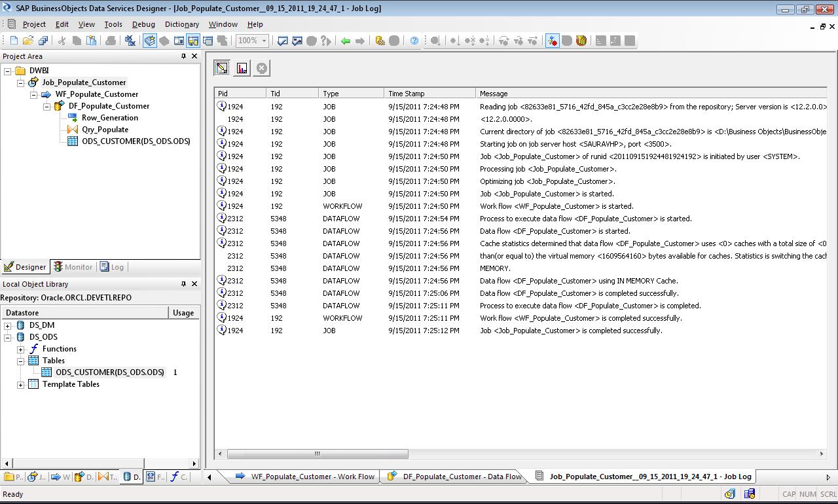The width and height of the screenshot is (838, 504).
Task: Click the gold funnel toolbar icon
Action: [581, 41]
